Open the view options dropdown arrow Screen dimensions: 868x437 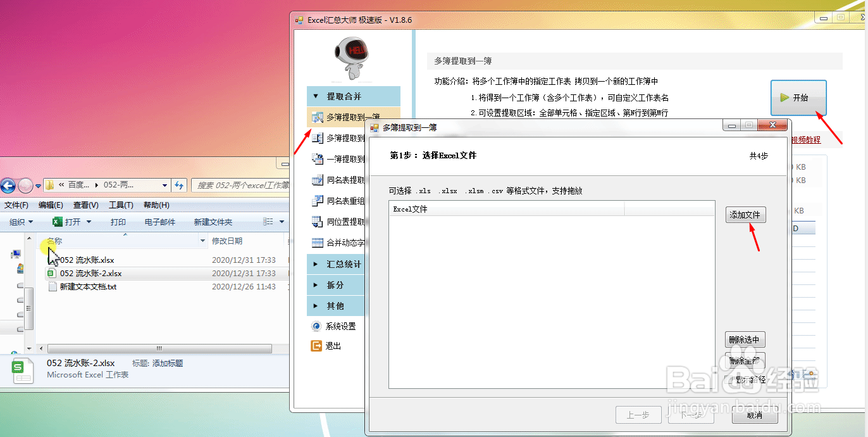coord(281,222)
